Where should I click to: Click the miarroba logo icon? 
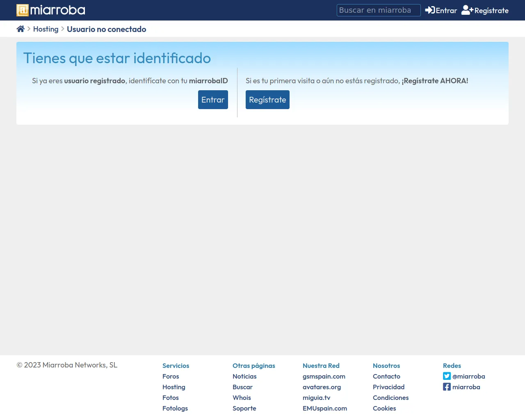(23, 10)
